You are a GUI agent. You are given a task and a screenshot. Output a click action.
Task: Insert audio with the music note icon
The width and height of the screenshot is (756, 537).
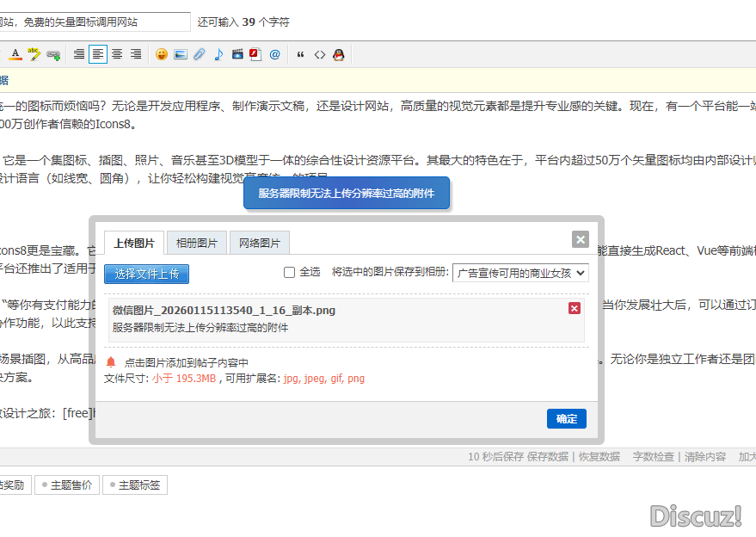(218, 53)
